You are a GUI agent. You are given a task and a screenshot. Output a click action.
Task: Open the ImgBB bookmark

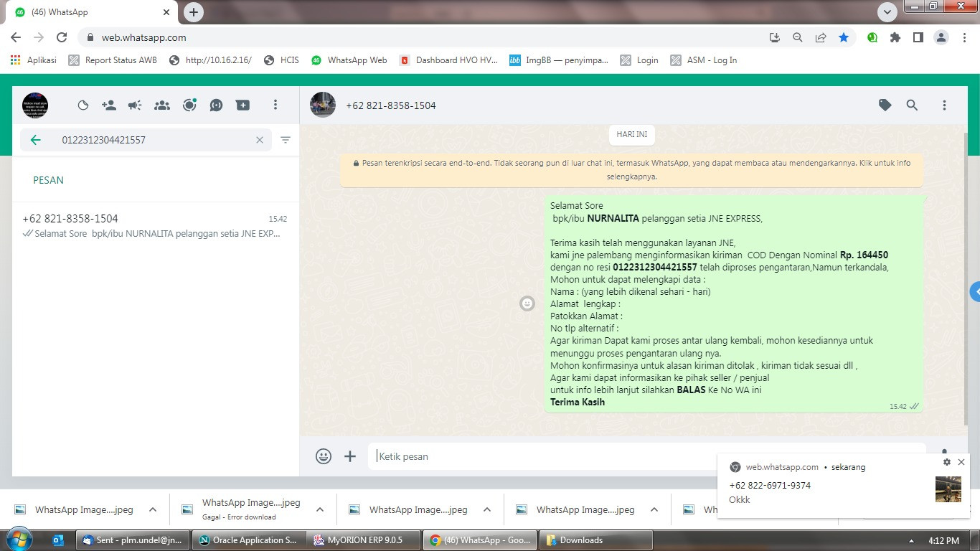coord(558,60)
